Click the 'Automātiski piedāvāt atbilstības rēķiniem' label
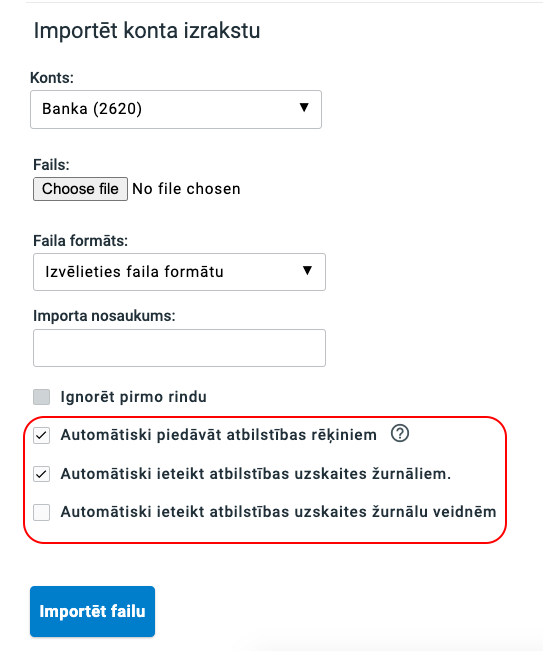Viewport: 543px width, 651px height. point(219,435)
